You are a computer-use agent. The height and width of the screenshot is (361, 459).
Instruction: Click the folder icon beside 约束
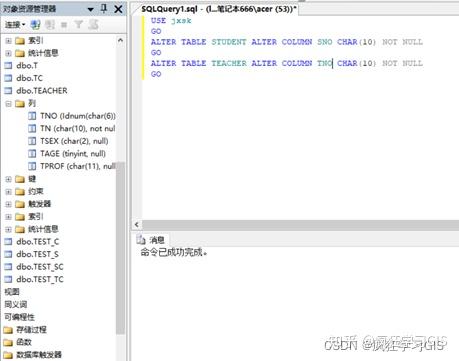pyautogui.click(x=20, y=192)
